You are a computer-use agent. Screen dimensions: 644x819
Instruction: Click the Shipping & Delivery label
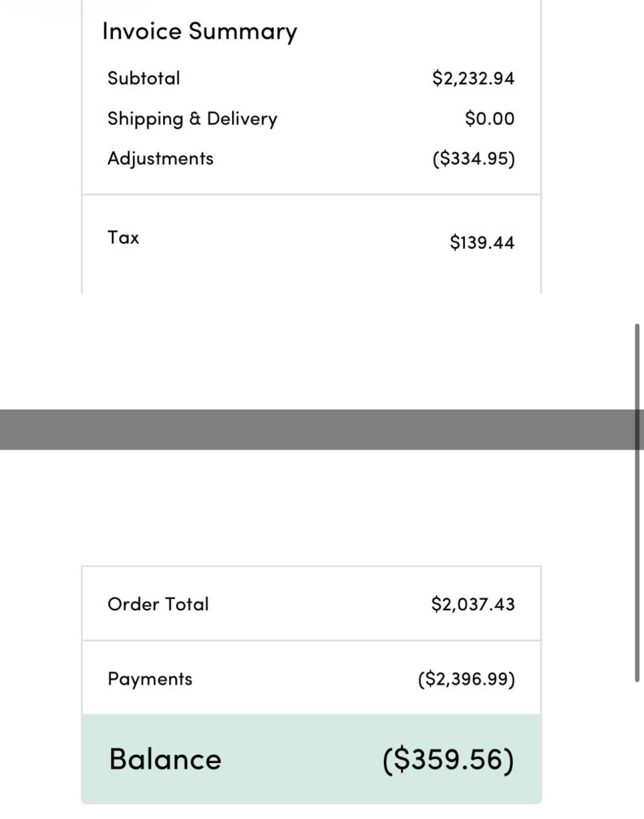pyautogui.click(x=192, y=119)
